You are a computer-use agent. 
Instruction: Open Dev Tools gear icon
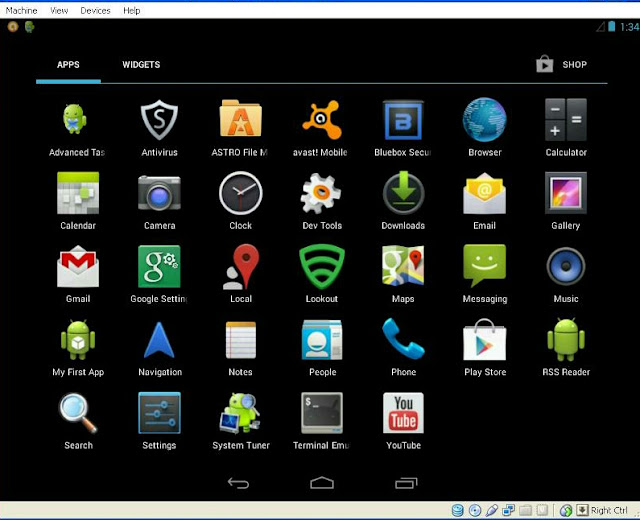[x=322, y=201]
